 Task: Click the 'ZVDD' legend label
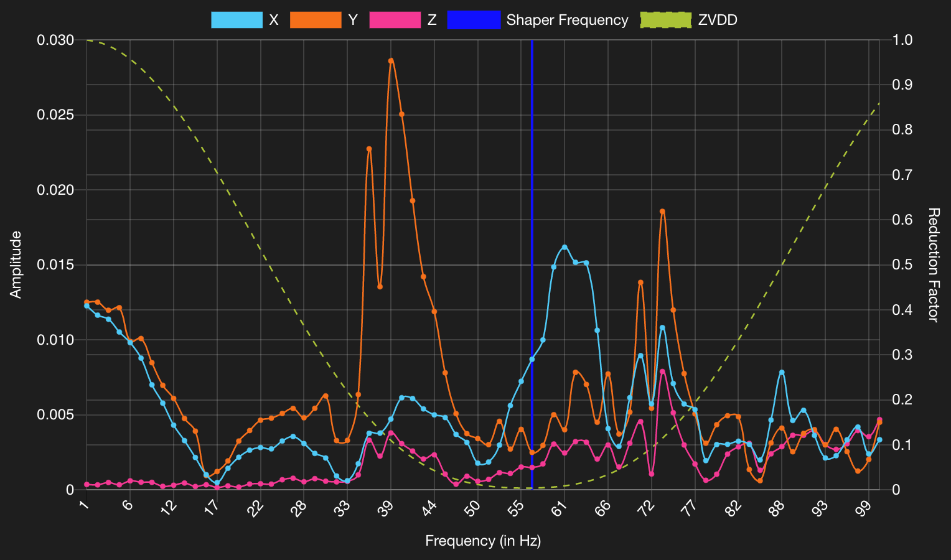718,20
